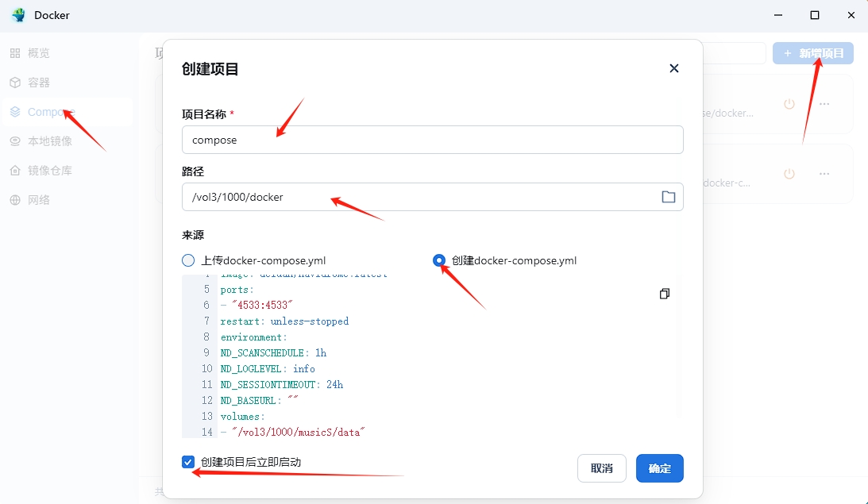Open the folder browser icon in 路径

tap(668, 197)
